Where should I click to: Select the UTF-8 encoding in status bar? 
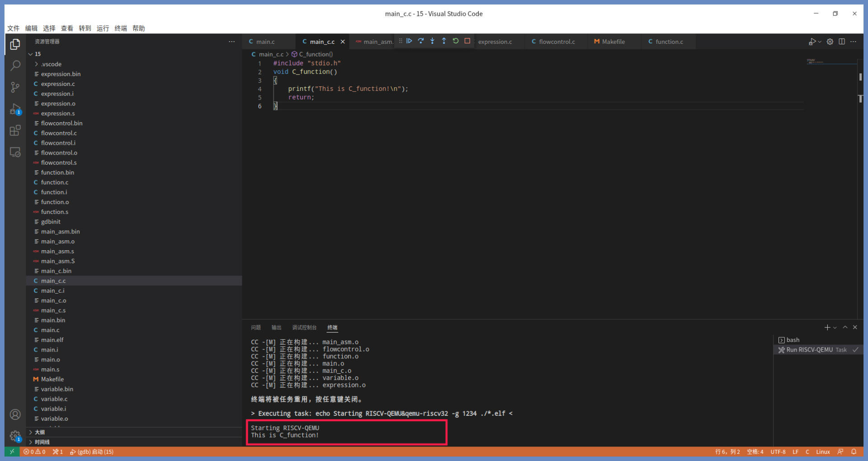pyautogui.click(x=778, y=451)
